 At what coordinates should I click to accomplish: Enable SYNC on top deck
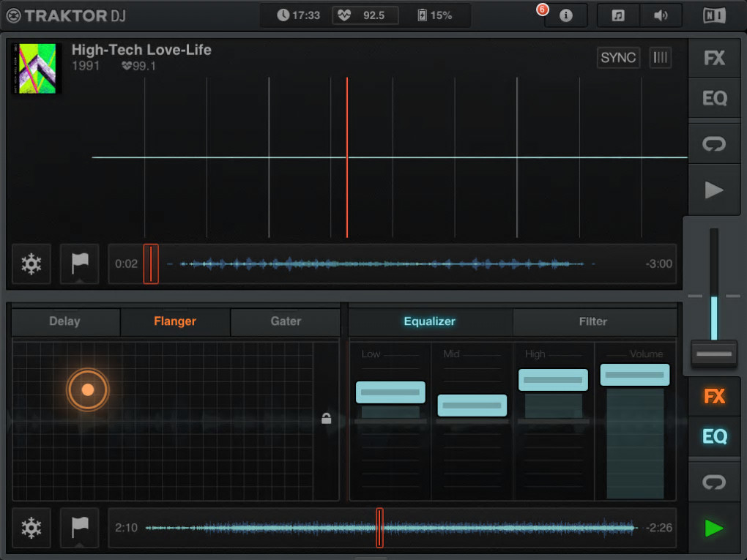point(618,58)
